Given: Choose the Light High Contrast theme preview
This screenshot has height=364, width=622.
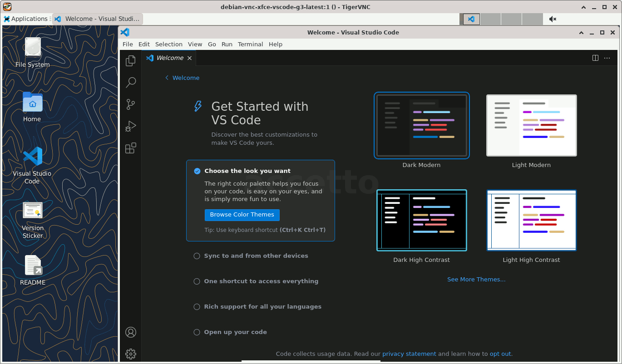Looking at the screenshot, I should (x=532, y=220).
